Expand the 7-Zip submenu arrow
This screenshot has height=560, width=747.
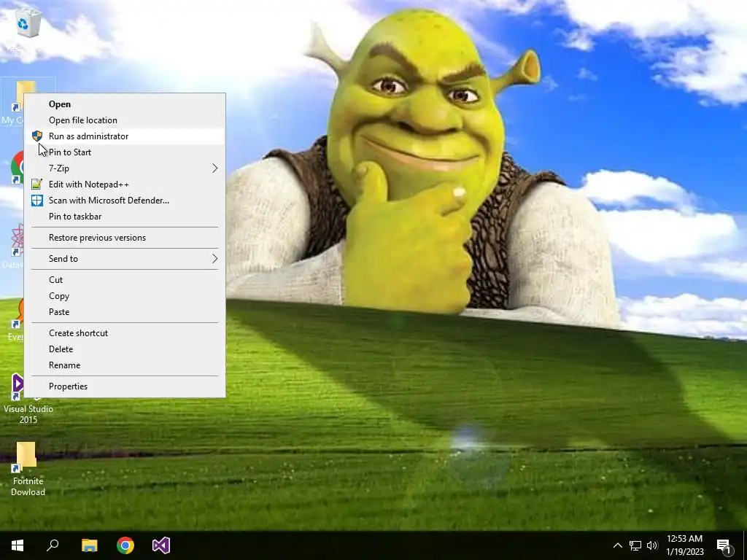[214, 168]
